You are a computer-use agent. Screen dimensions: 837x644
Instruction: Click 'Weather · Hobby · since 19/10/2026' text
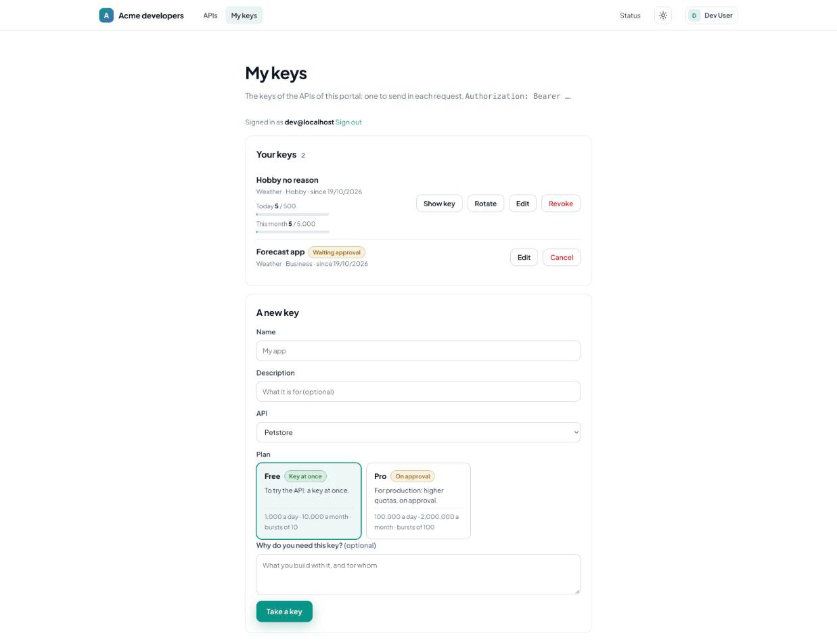point(309,192)
